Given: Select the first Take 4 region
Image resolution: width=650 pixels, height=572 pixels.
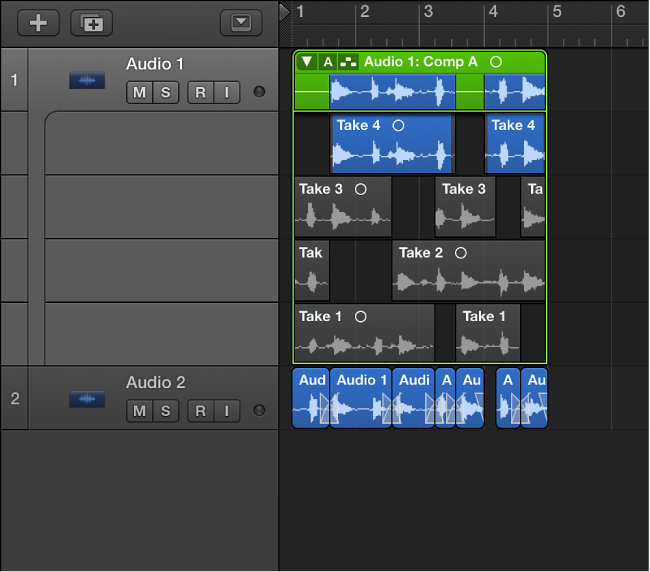Looking at the screenshot, I should point(391,144).
